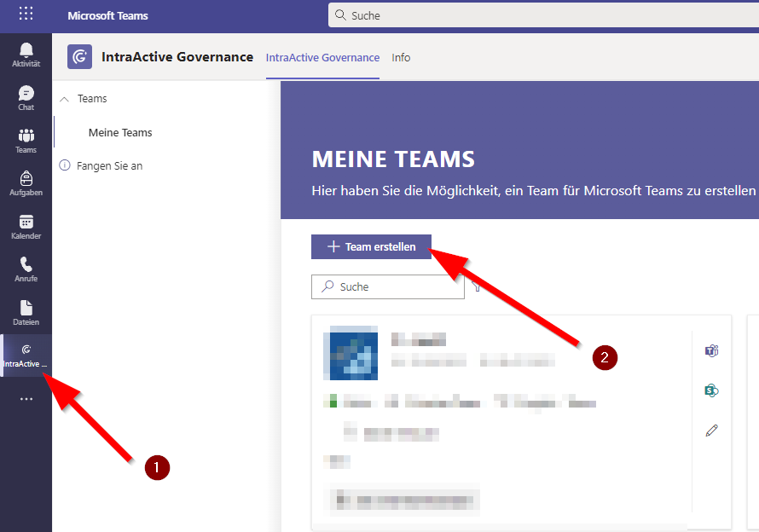Open Aufgaben in the app rail
Viewport: 759px width, 532px height.
click(x=26, y=183)
